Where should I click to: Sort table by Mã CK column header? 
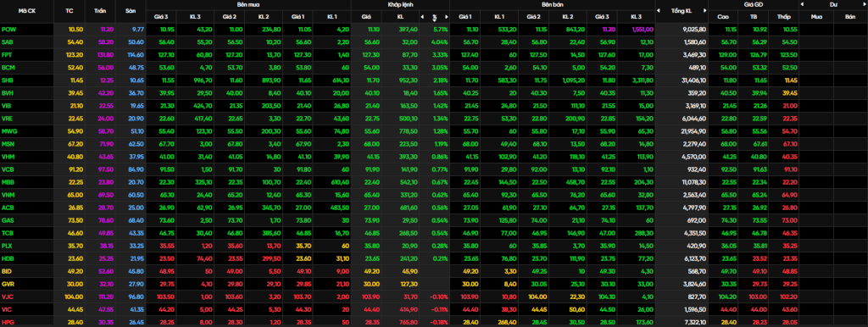[26, 10]
